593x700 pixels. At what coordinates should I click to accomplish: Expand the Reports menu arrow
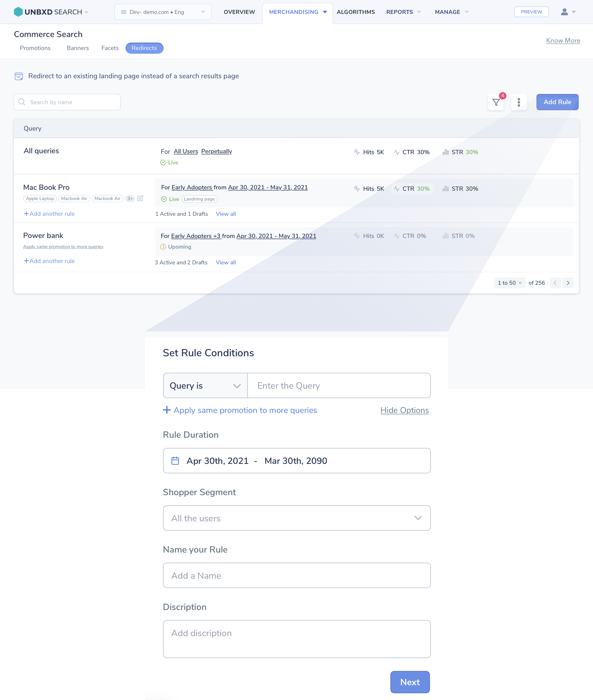tap(419, 12)
